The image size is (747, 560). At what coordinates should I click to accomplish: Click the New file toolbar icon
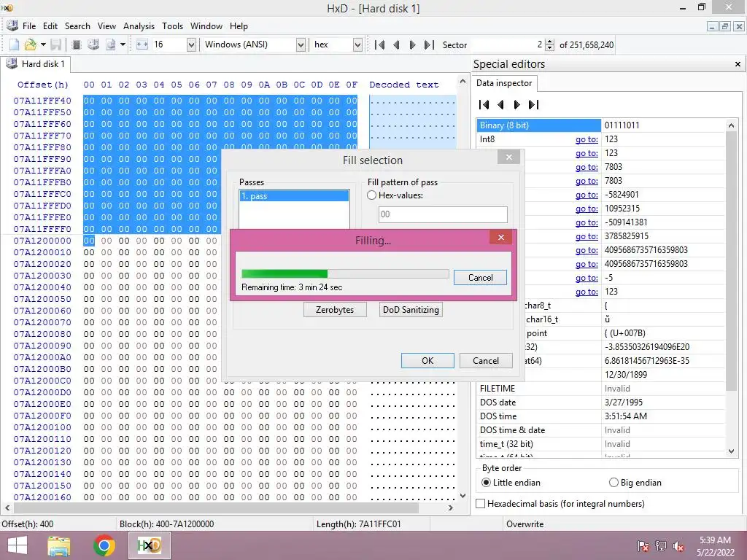pos(15,44)
